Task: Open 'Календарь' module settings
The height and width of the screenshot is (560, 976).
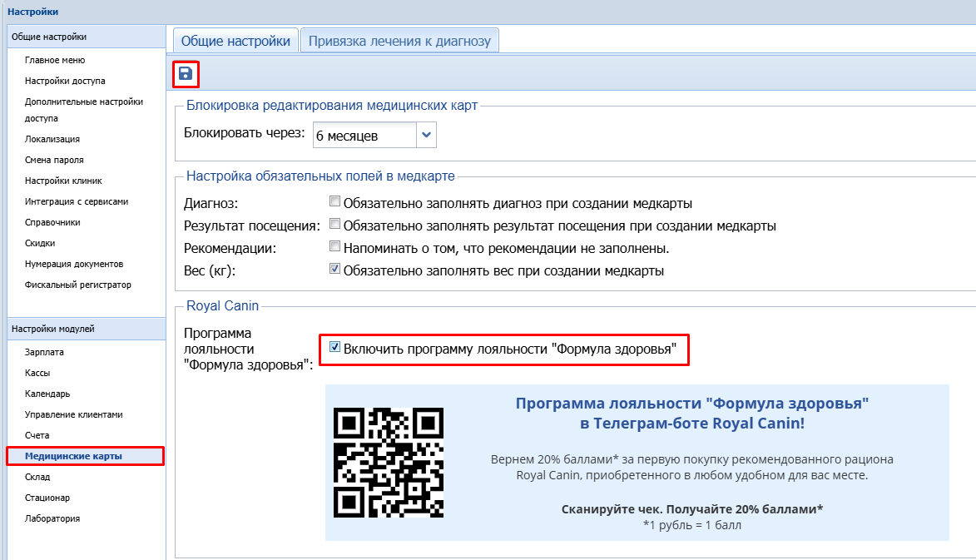Action: (47, 394)
